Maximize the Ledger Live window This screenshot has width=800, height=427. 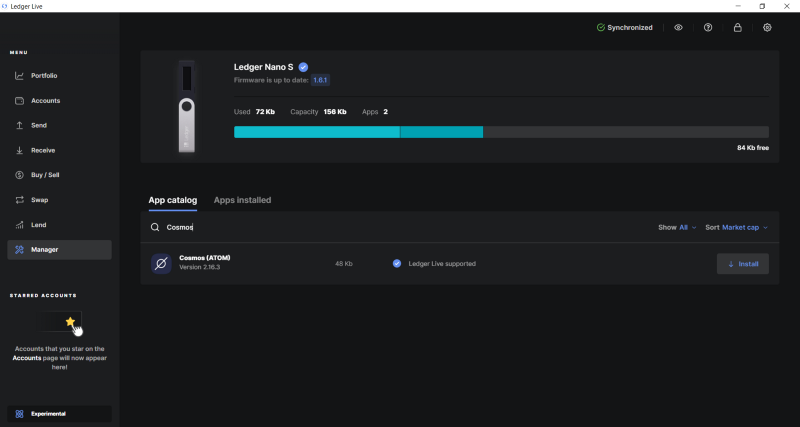[x=762, y=6]
